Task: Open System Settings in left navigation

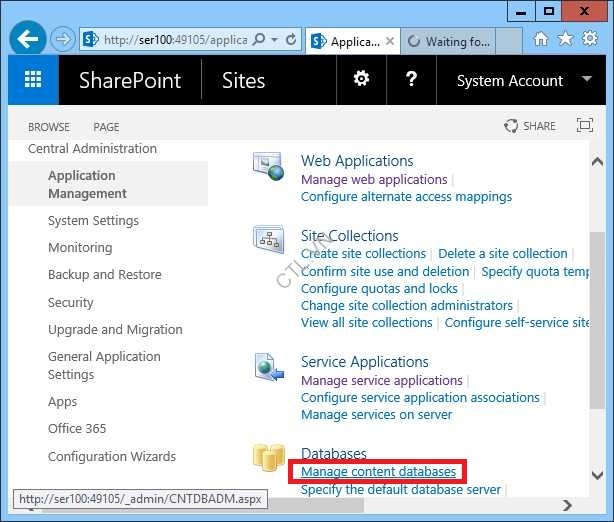Action: click(x=94, y=221)
